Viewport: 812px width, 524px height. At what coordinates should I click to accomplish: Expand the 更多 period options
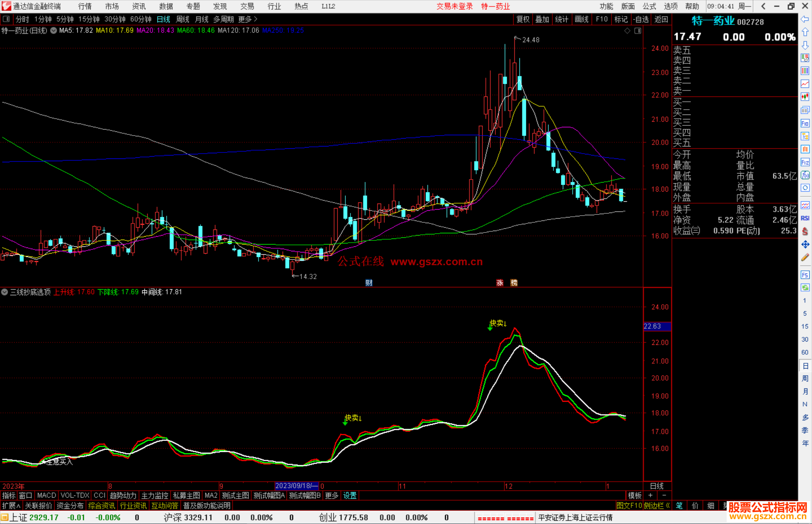[247, 19]
